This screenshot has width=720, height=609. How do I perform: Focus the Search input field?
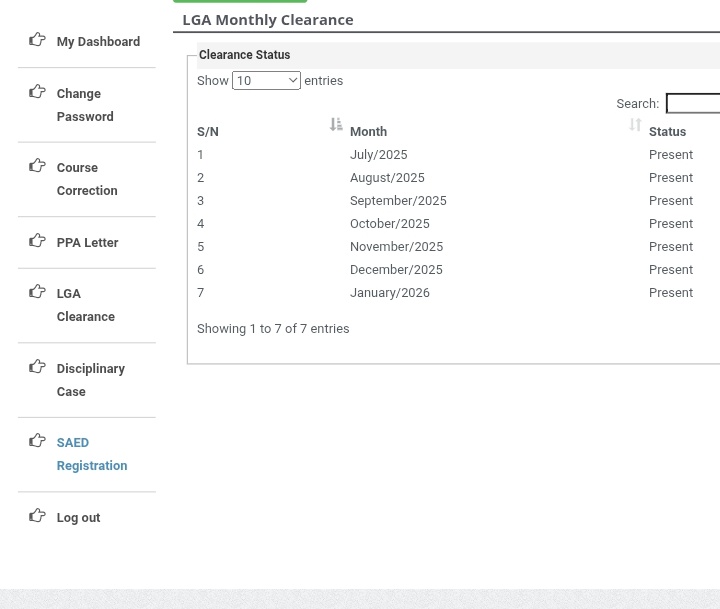click(693, 103)
